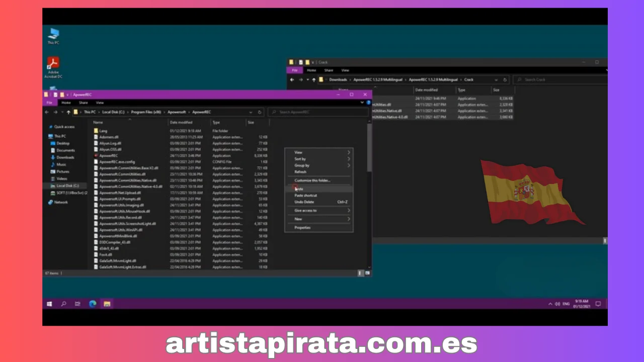Refresh the ApowerREC address bar
The image size is (644, 362).
260,112
